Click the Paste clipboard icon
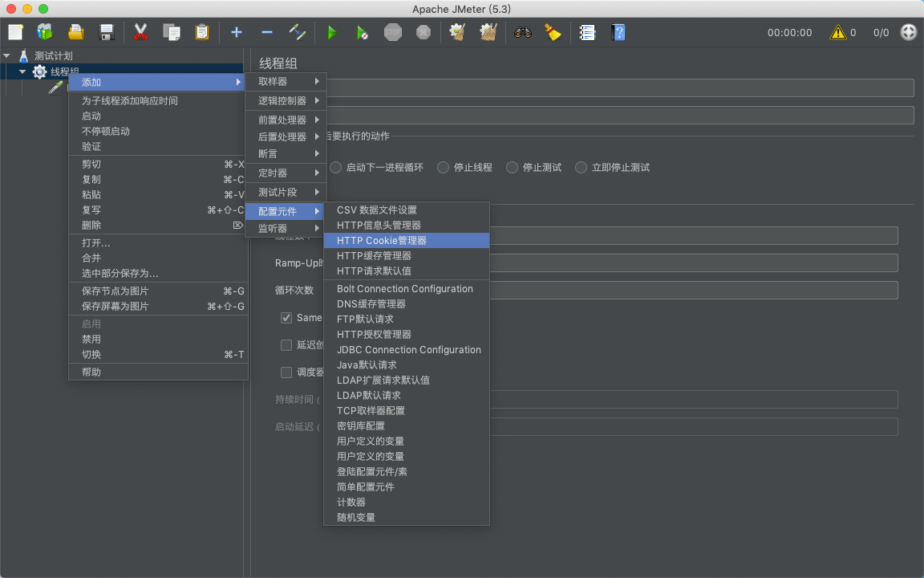The height and width of the screenshot is (578, 924). tap(202, 32)
